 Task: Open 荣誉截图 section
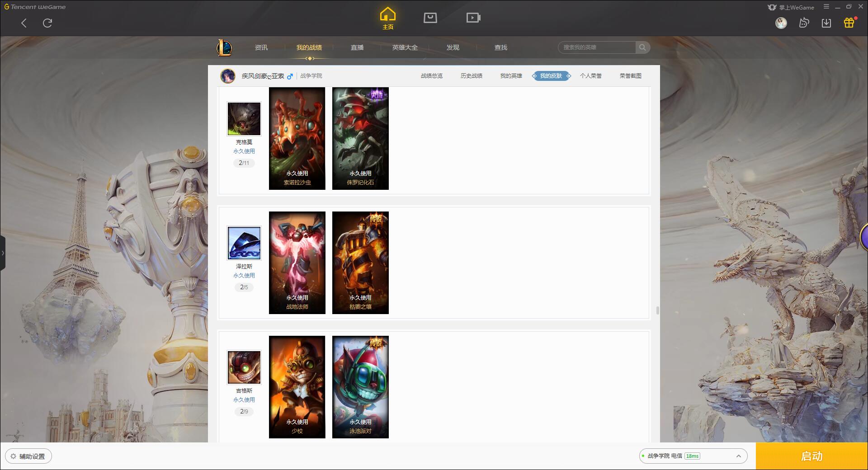coord(631,76)
